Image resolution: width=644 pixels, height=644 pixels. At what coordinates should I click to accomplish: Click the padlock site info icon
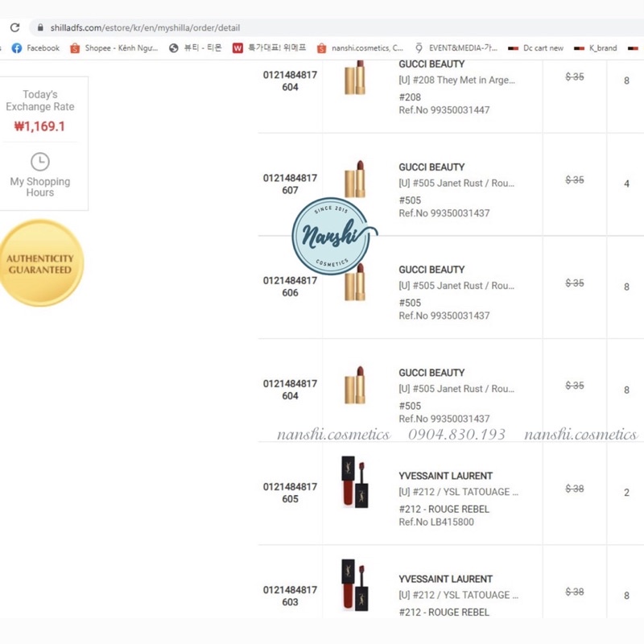click(40, 27)
